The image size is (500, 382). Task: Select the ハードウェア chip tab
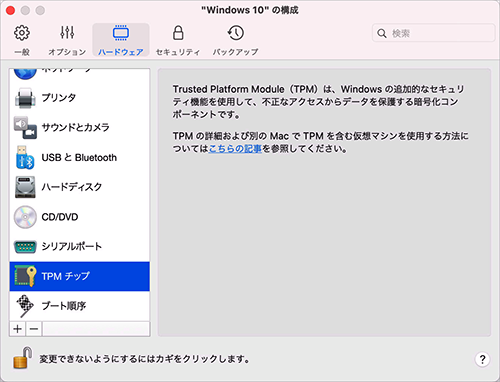point(121,40)
